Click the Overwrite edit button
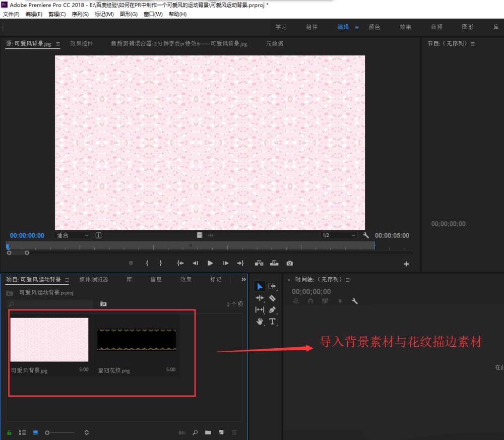Screen dimensions: 504x440 (274, 263)
